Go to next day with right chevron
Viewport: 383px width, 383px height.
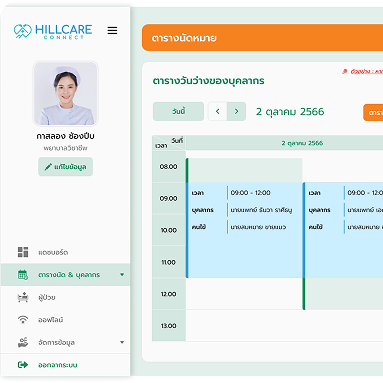236,111
